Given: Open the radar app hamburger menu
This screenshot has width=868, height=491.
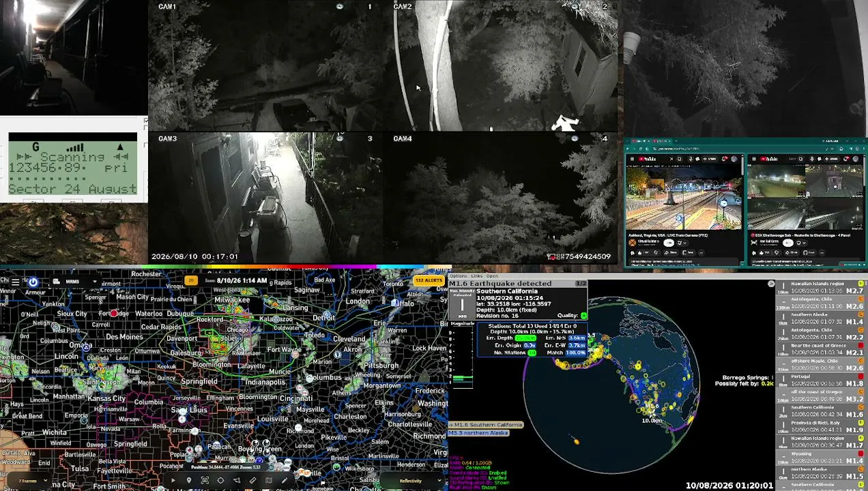Looking at the screenshot, I should pyautogui.click(x=15, y=282).
